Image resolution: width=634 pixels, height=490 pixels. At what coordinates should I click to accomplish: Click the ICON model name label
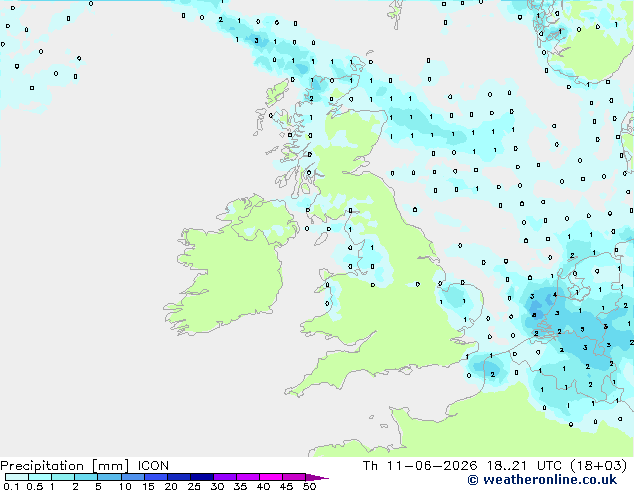point(153,466)
